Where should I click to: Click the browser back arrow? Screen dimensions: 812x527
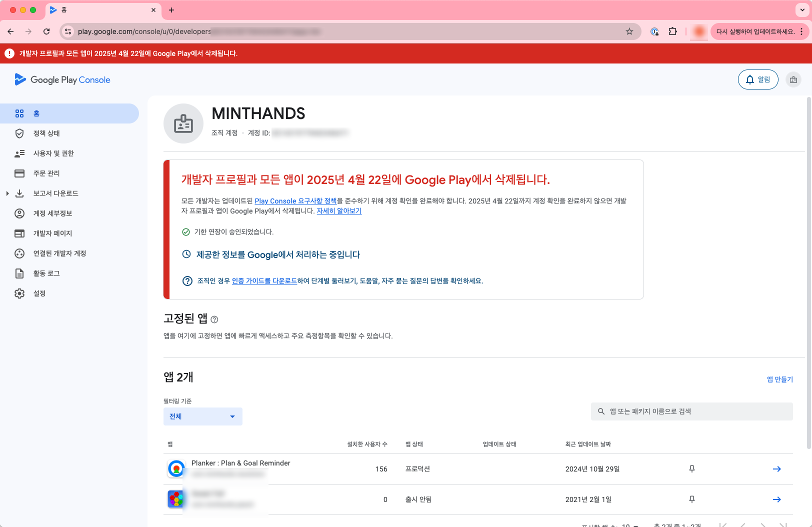pyautogui.click(x=10, y=31)
